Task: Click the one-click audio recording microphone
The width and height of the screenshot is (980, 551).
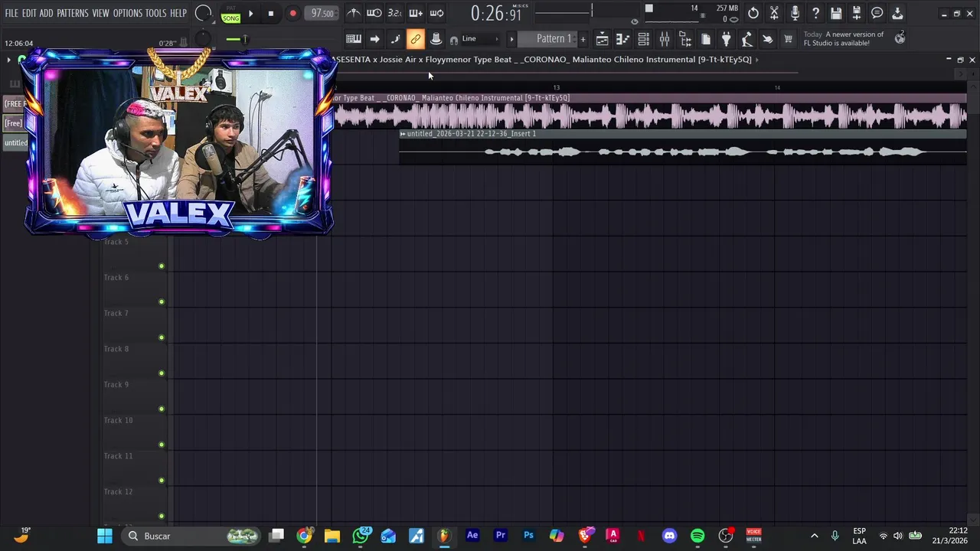Action: click(795, 13)
